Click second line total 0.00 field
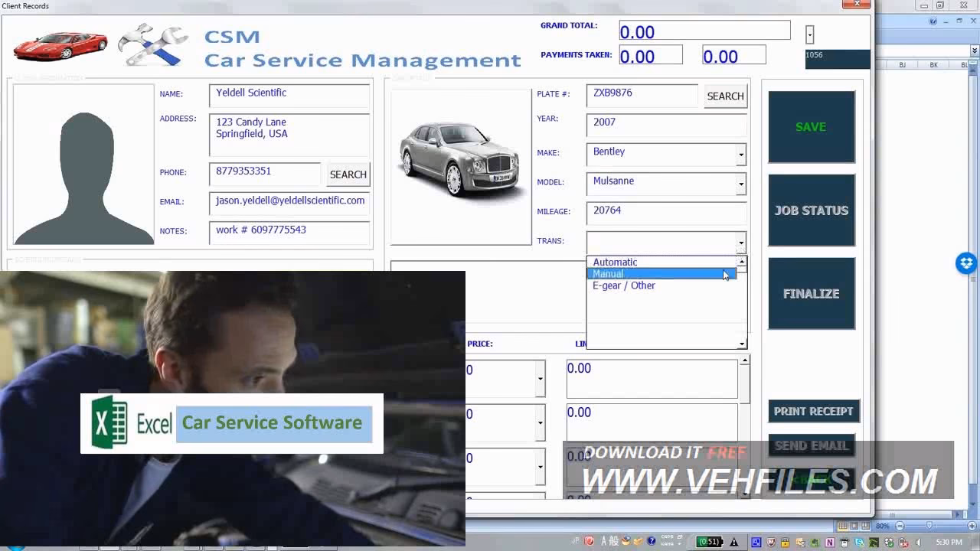The image size is (980, 551). click(652, 422)
